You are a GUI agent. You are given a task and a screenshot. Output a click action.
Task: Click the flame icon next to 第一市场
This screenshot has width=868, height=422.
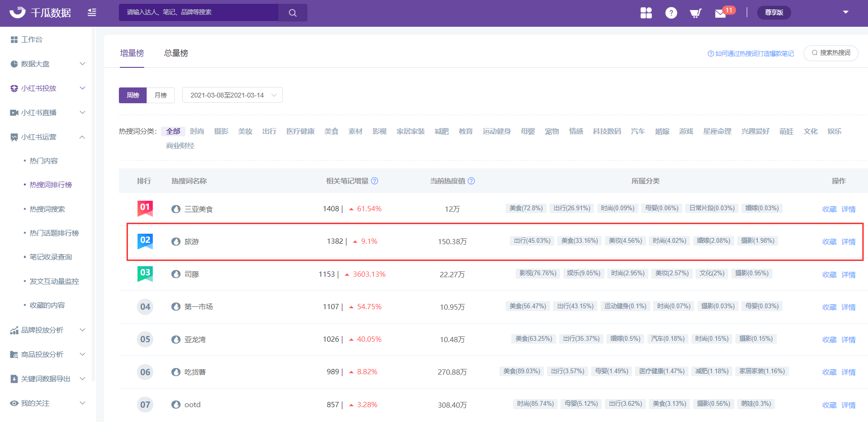click(176, 307)
